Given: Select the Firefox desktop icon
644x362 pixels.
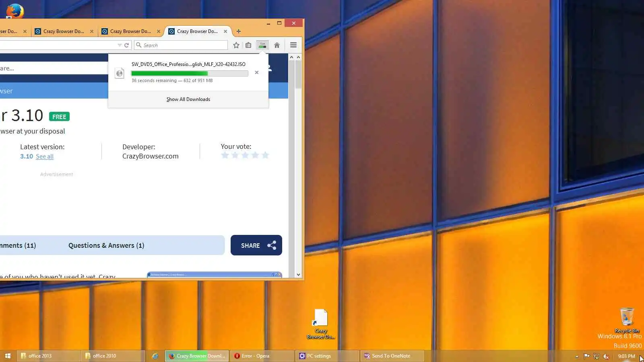Looking at the screenshot, I should pos(15,10).
